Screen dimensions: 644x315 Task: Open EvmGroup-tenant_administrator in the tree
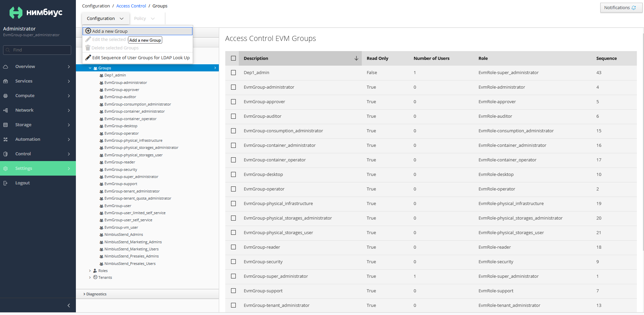(x=132, y=192)
